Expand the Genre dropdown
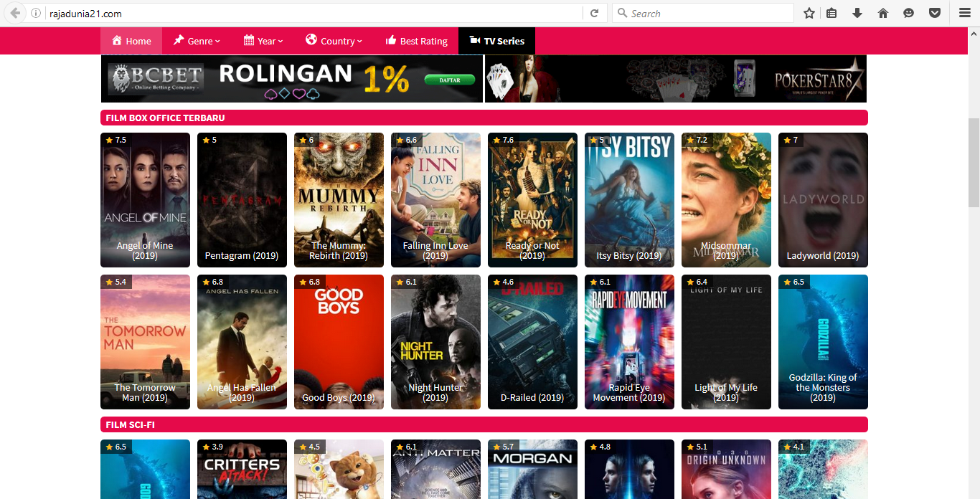 (197, 41)
